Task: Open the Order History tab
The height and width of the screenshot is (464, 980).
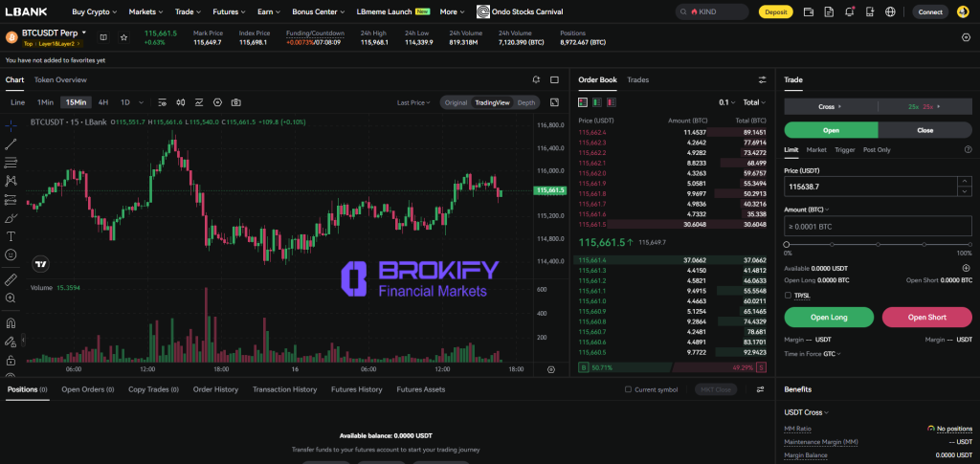Action: tap(215, 389)
